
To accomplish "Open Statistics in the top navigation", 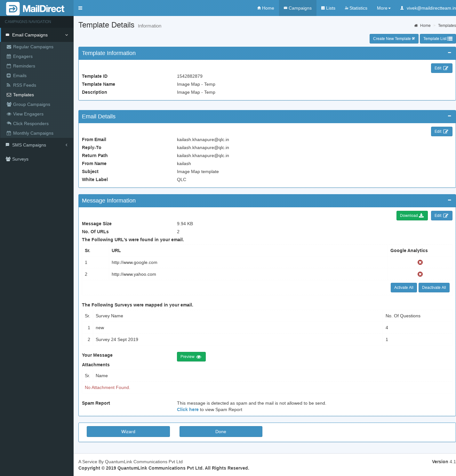I will [x=356, y=8].
